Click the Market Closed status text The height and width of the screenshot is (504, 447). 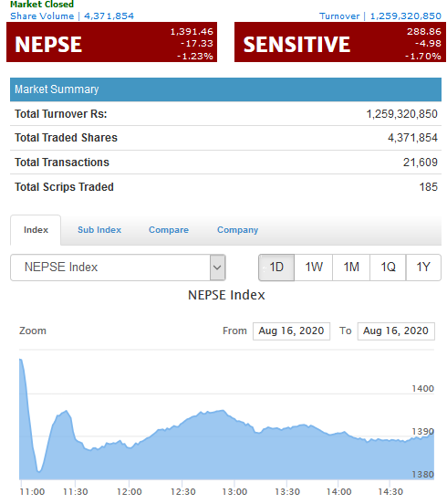click(x=42, y=5)
